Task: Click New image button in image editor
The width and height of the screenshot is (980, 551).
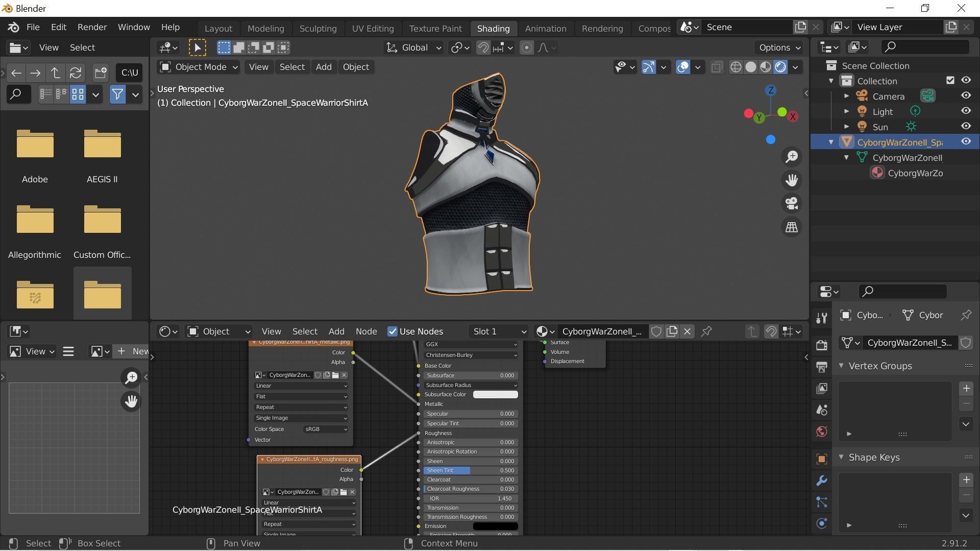Action: [132, 351]
